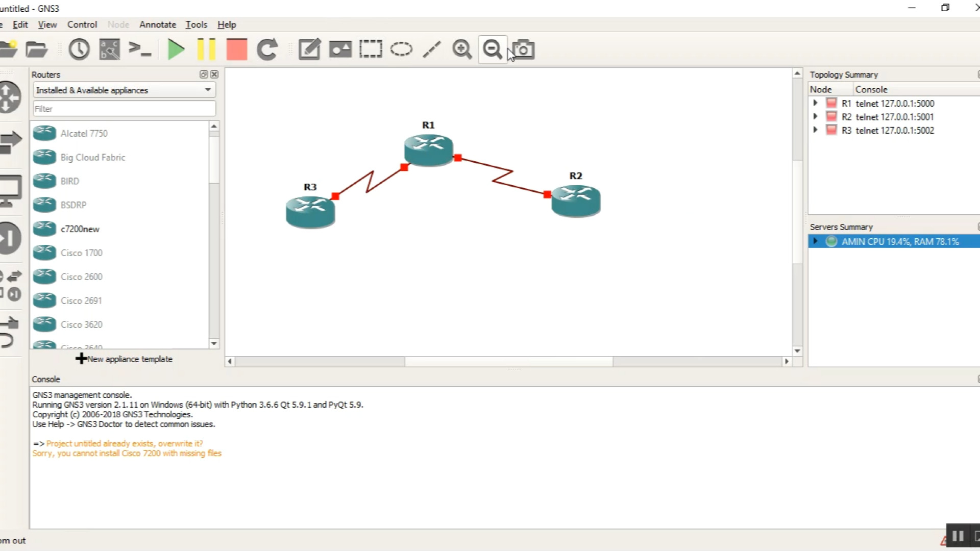Open the Tools menu
This screenshot has height=551, width=980.
click(x=196, y=24)
